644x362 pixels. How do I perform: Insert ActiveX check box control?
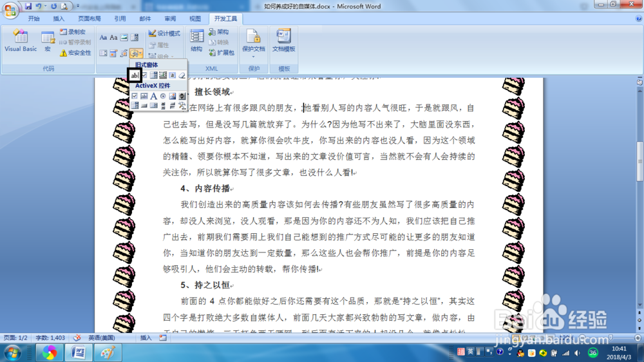135,96
